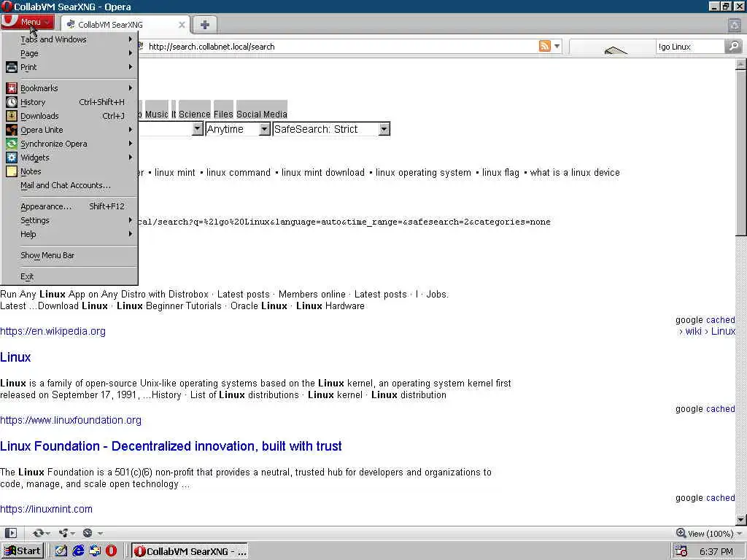The height and width of the screenshot is (560, 747).
Task: Click cached link above linuxfoundation.org URL
Action: (720, 409)
